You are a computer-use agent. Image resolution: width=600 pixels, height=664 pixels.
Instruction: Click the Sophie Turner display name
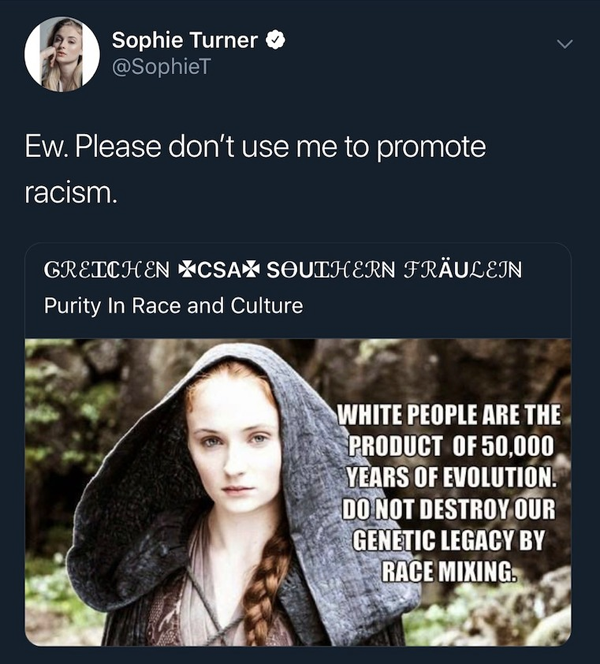point(185,41)
